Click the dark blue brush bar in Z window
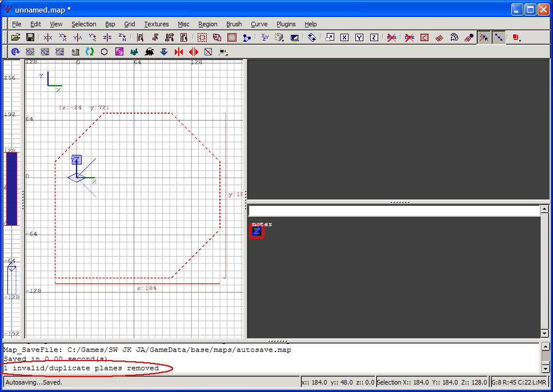The image size is (553, 392). [x=11, y=189]
